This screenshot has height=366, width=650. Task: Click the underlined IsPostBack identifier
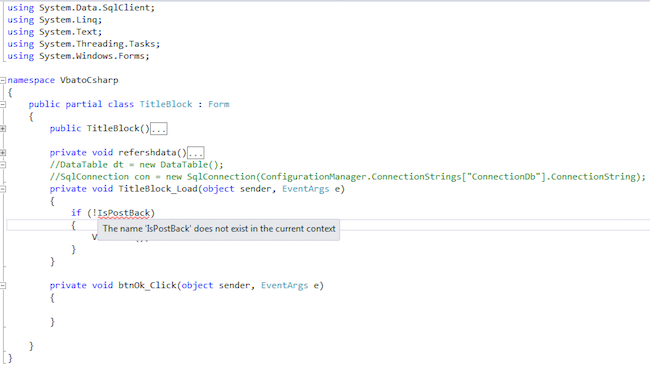pos(124,213)
